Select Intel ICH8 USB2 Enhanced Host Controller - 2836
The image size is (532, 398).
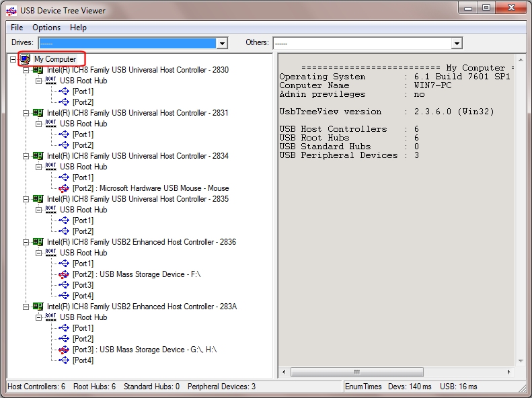click(141, 243)
